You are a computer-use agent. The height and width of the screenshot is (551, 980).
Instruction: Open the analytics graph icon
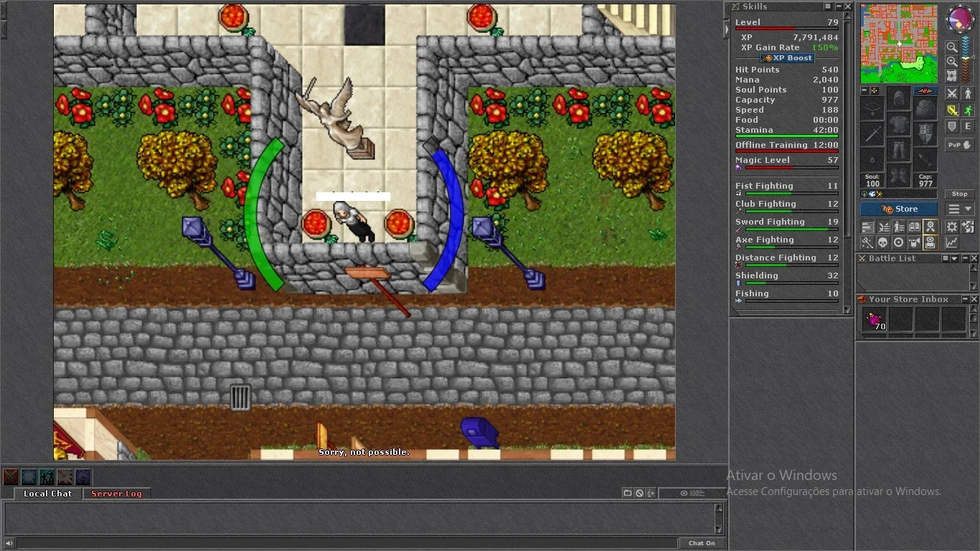pos(951,241)
